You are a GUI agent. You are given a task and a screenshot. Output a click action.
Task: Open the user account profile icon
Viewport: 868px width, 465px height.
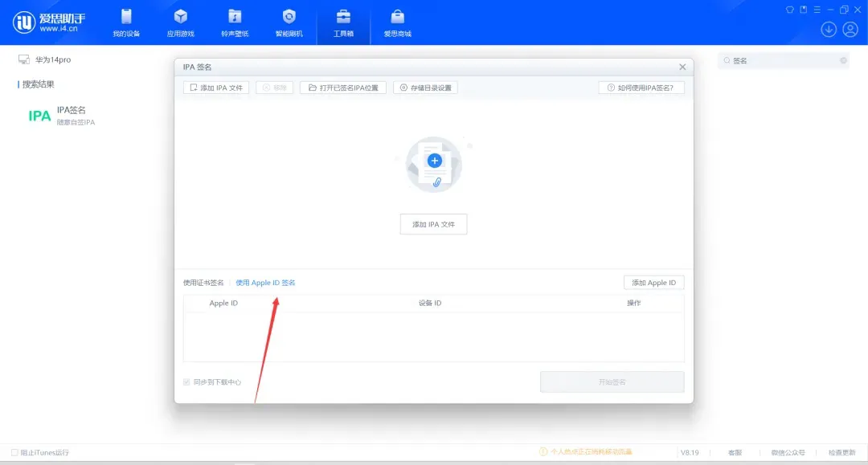point(850,30)
